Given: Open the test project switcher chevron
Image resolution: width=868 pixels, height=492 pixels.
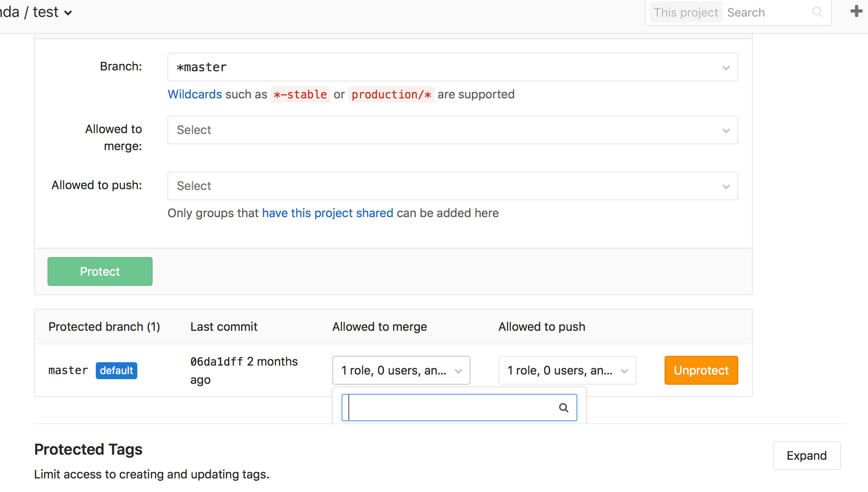Looking at the screenshot, I should pos(68,13).
